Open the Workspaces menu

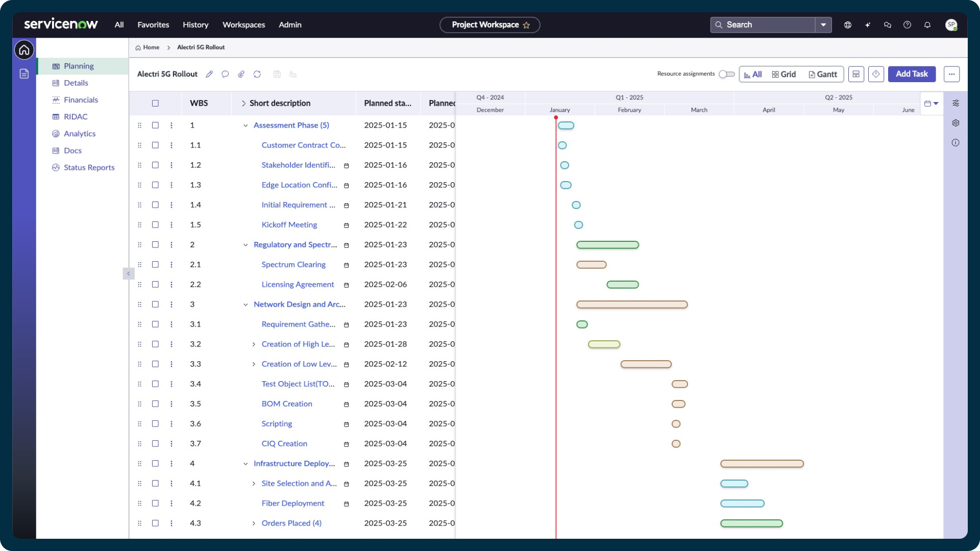243,25
